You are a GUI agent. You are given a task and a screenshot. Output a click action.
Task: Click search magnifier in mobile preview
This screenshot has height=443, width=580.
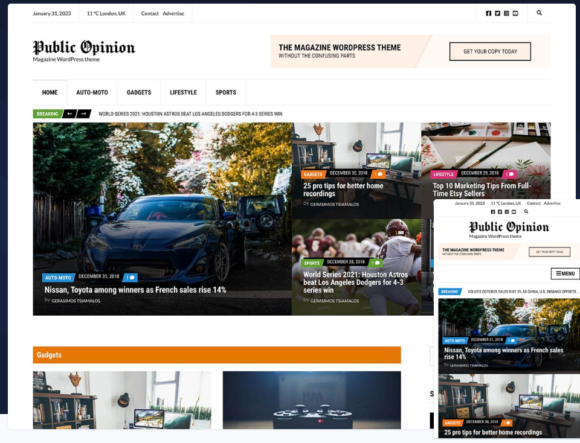526,212
